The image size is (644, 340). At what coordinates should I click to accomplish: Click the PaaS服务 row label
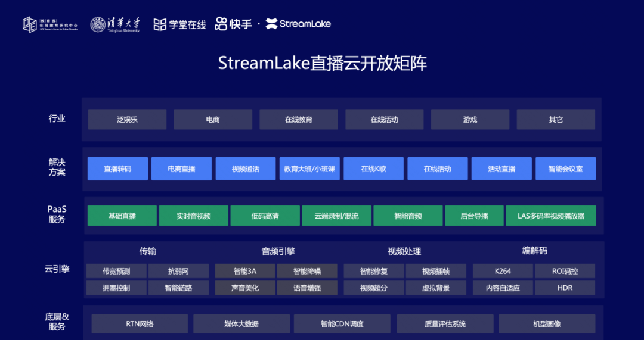pyautogui.click(x=57, y=214)
